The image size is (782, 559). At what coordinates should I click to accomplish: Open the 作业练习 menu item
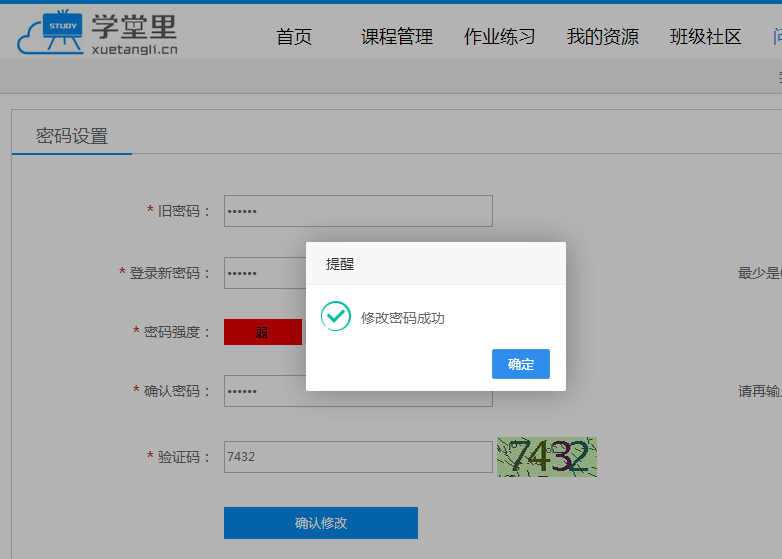coord(500,37)
